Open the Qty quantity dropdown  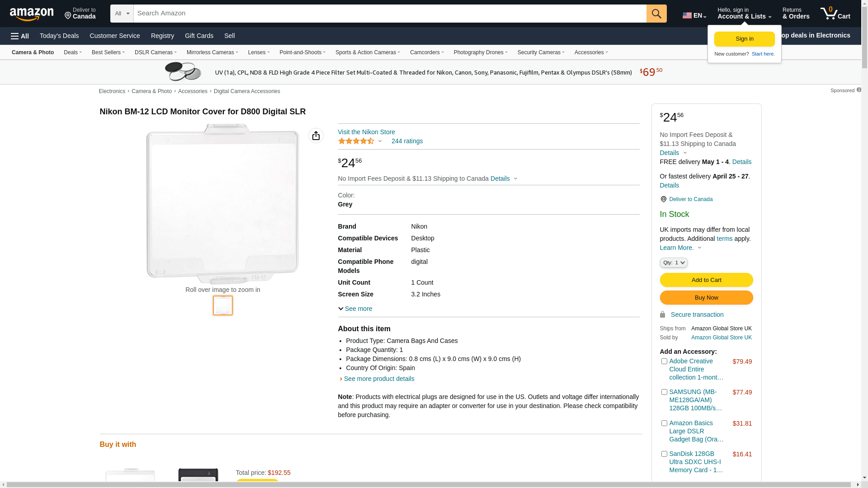pyautogui.click(x=673, y=263)
